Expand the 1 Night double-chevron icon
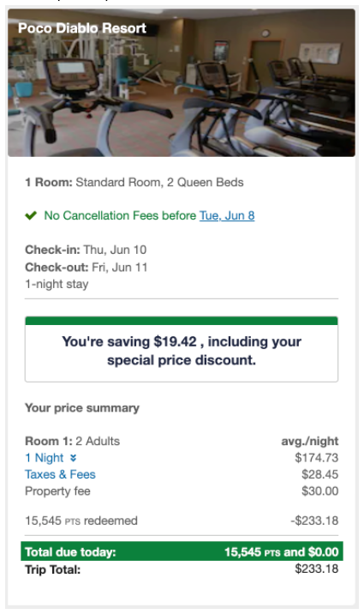 point(73,458)
